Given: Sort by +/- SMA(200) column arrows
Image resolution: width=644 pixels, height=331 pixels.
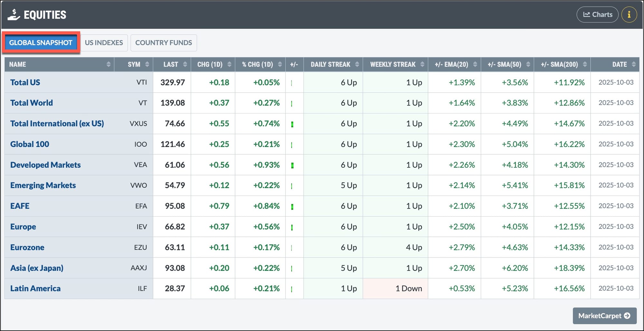Looking at the screenshot, I should pos(585,64).
